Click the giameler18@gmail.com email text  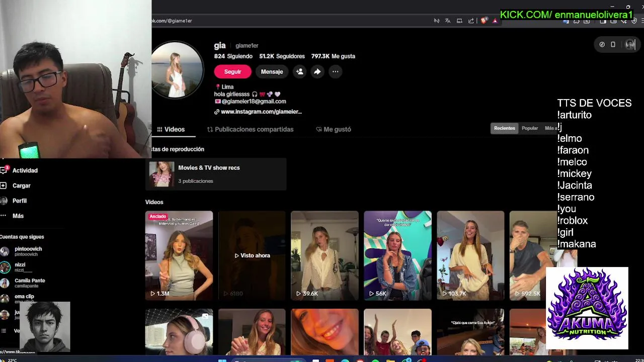pyautogui.click(x=254, y=102)
